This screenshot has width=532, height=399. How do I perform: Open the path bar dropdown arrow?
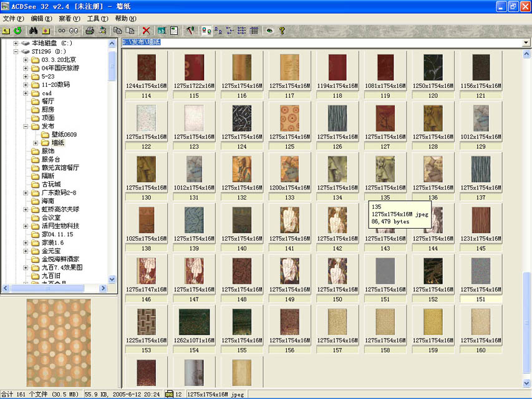[x=526, y=42]
